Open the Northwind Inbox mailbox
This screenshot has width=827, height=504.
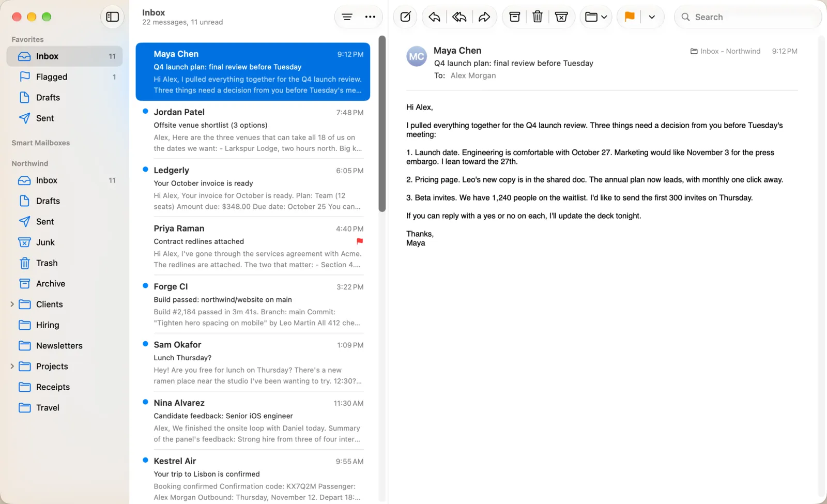[65, 180]
